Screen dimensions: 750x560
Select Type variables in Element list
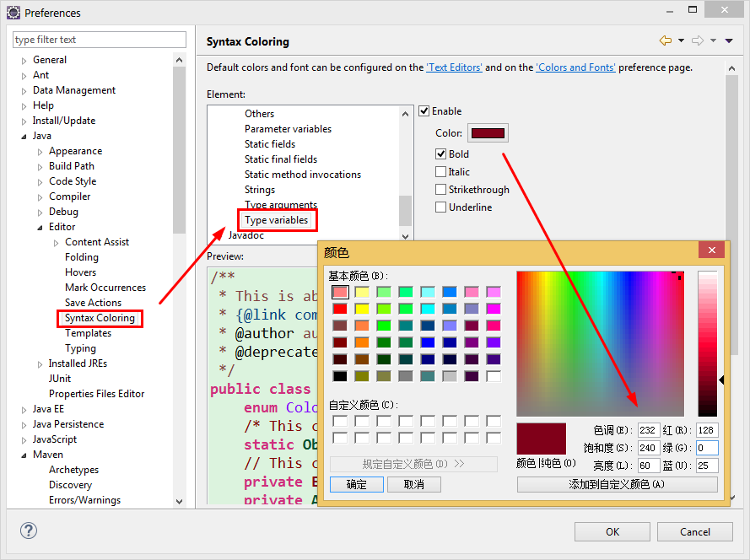coord(277,220)
